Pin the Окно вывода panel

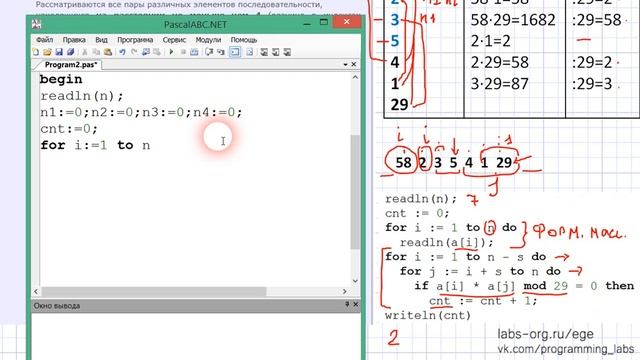coord(347,304)
